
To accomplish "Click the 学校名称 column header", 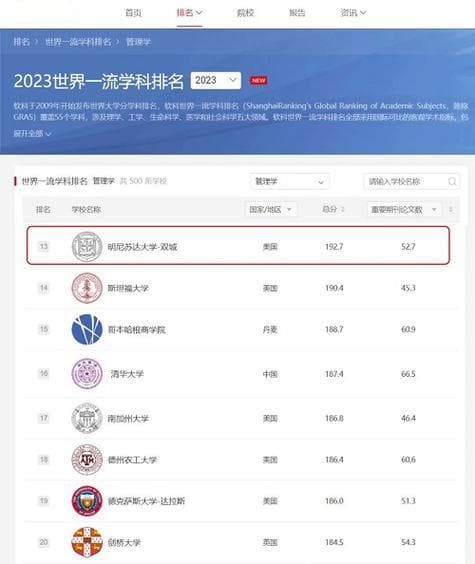I will [x=86, y=209].
